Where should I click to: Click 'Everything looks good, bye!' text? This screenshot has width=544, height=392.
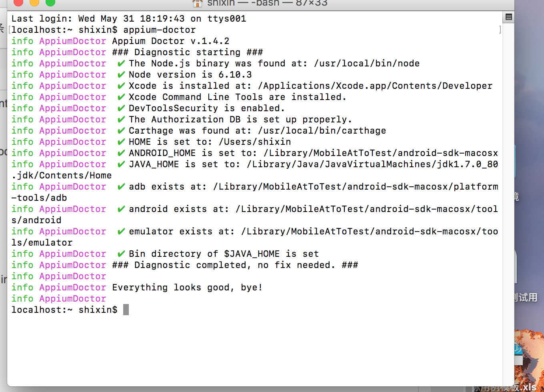(x=188, y=288)
